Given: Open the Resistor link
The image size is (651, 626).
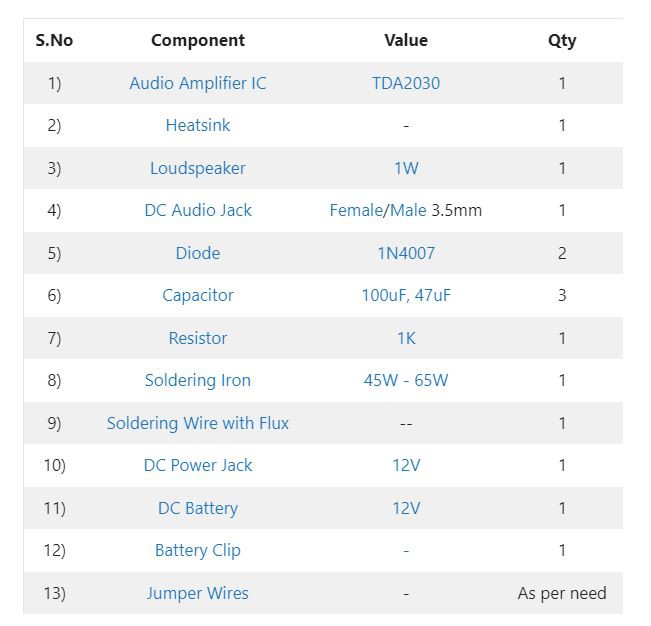Looking at the screenshot, I should [198, 338].
